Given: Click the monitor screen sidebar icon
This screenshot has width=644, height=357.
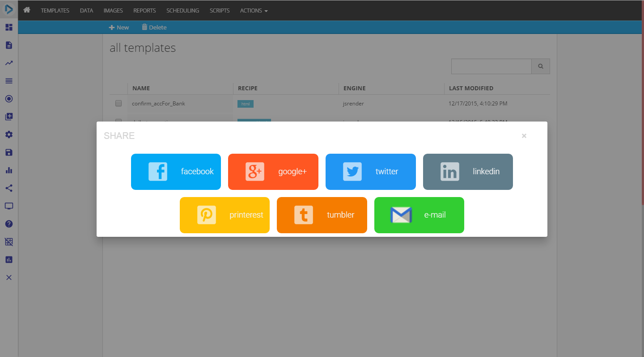Looking at the screenshot, I should tap(9, 206).
